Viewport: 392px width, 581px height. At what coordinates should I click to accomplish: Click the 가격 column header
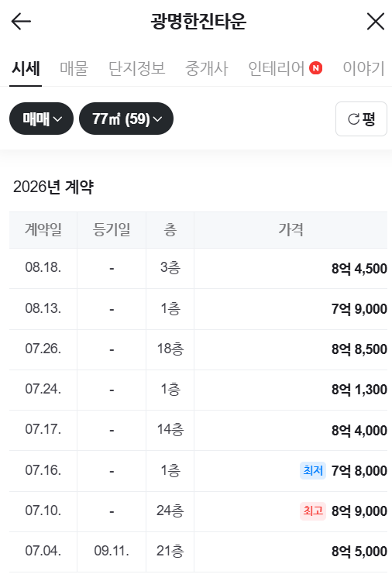pos(291,230)
